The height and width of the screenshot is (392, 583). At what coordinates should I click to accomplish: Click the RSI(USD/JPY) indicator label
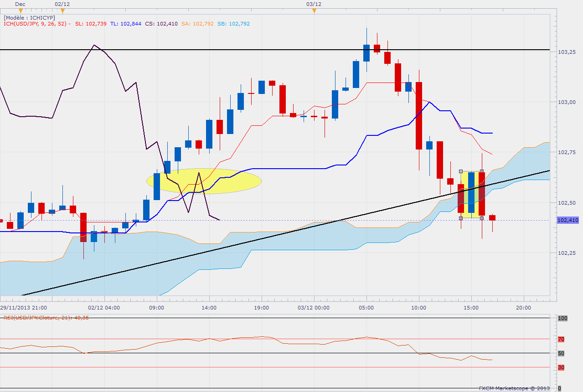46,318
